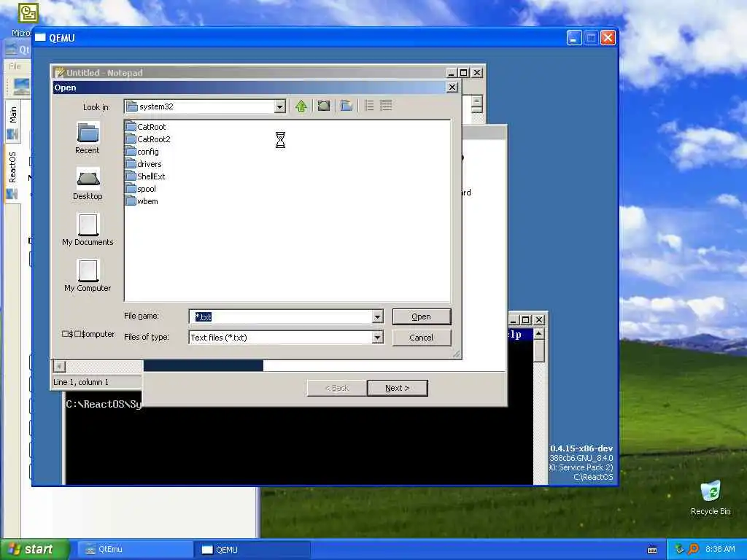Open Recycle Bin on desktop
Screen dimensions: 747x560
(x=711, y=497)
